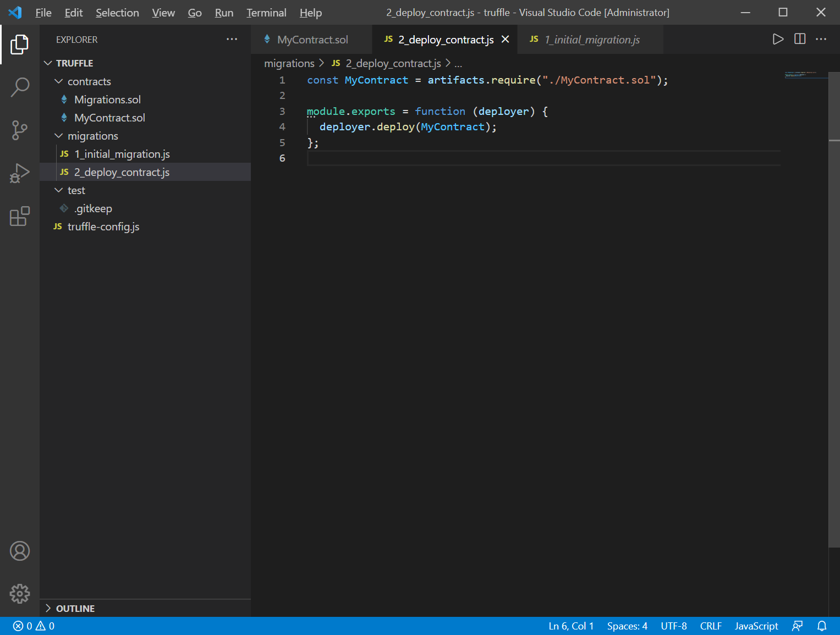The width and height of the screenshot is (840, 635).
Task: Open the Help menu
Action: pyautogui.click(x=311, y=13)
